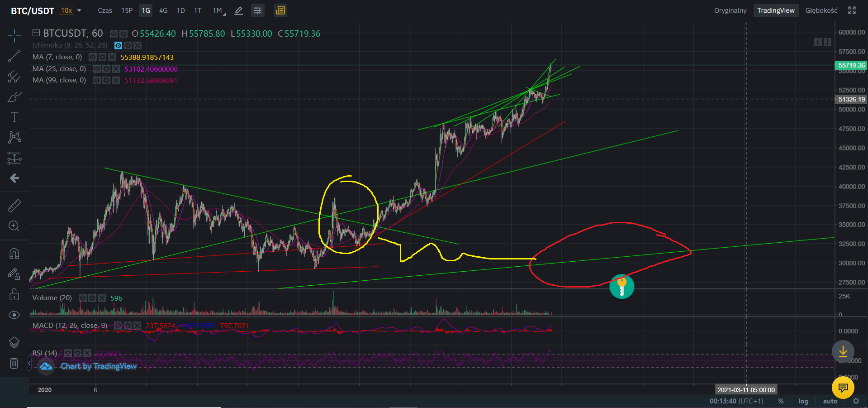Toggle hide all drawing tools
The image size is (868, 408).
click(x=14, y=315)
